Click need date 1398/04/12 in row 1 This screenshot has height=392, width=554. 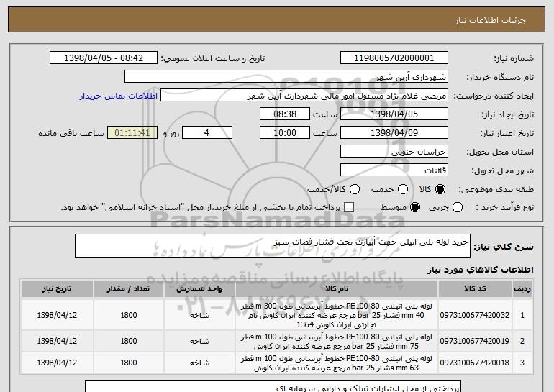click(x=57, y=315)
